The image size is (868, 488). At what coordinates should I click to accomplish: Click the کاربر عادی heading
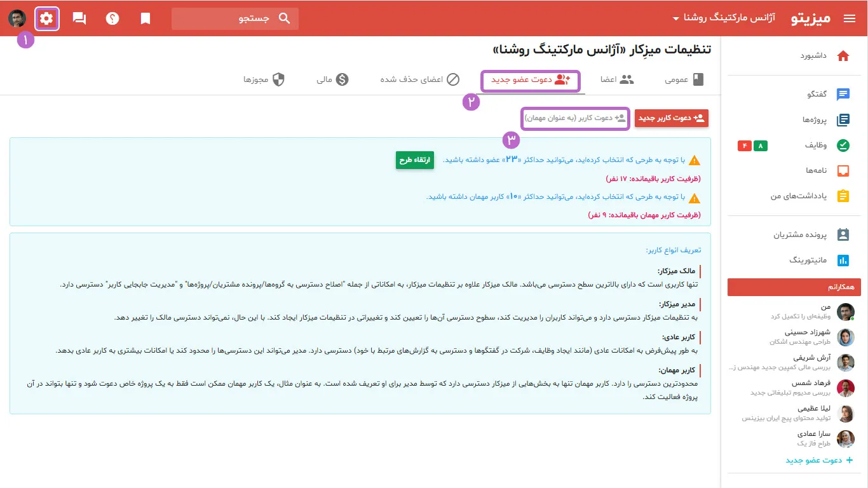(x=680, y=337)
